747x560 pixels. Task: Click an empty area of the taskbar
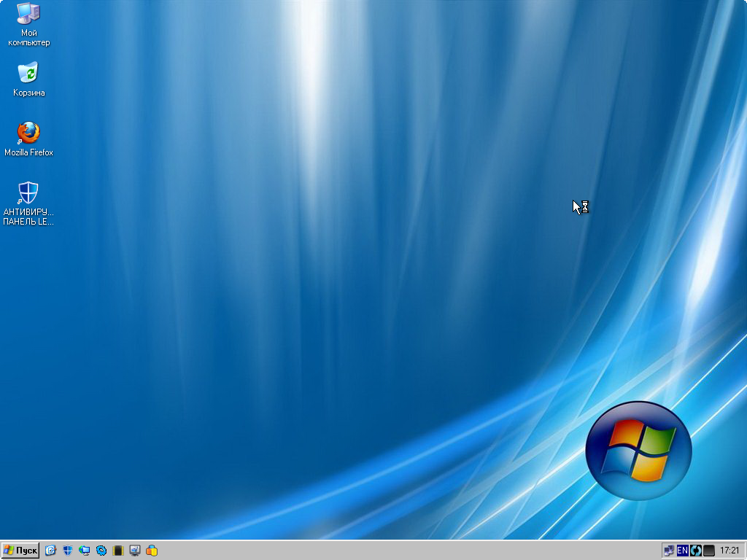(401, 551)
